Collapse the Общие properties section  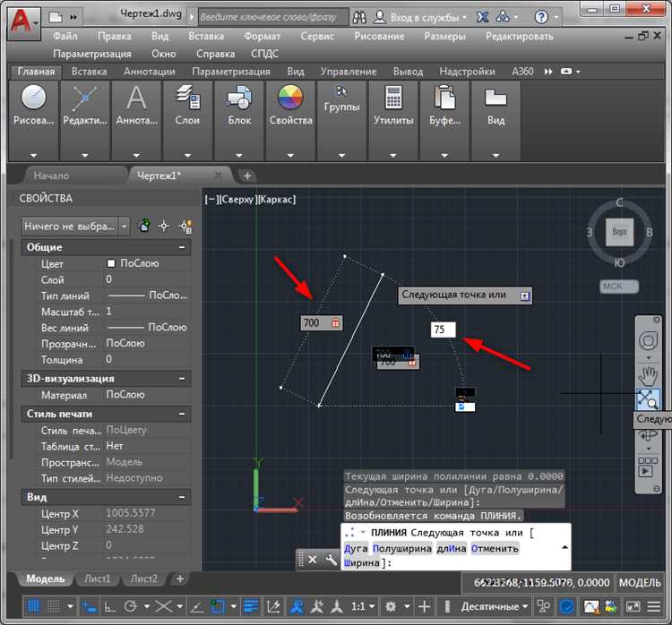click(x=182, y=247)
